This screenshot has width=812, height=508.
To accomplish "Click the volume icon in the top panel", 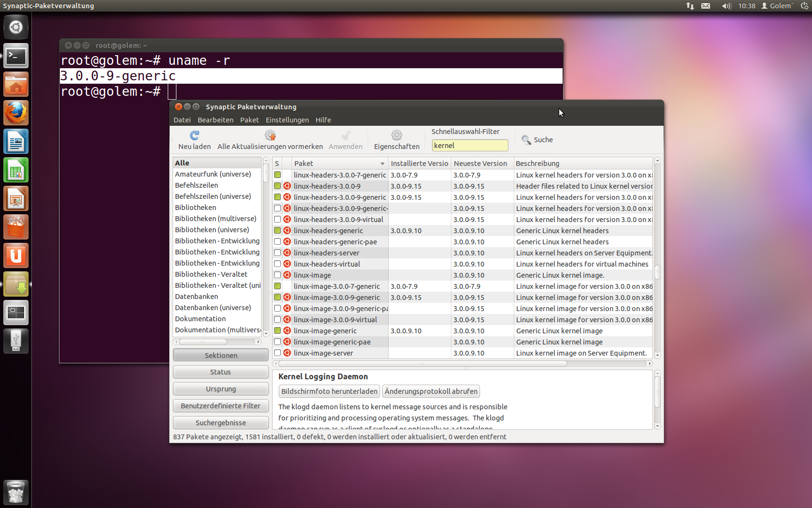I will 726,6.
